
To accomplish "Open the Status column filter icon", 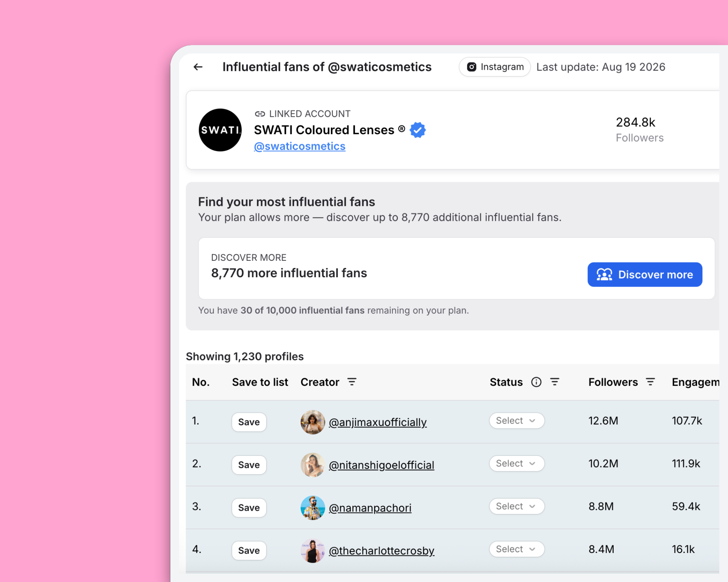I will [554, 382].
